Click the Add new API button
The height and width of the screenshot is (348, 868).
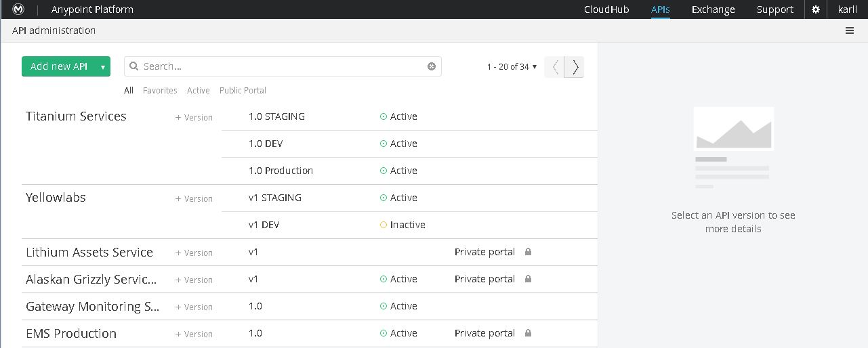click(59, 66)
